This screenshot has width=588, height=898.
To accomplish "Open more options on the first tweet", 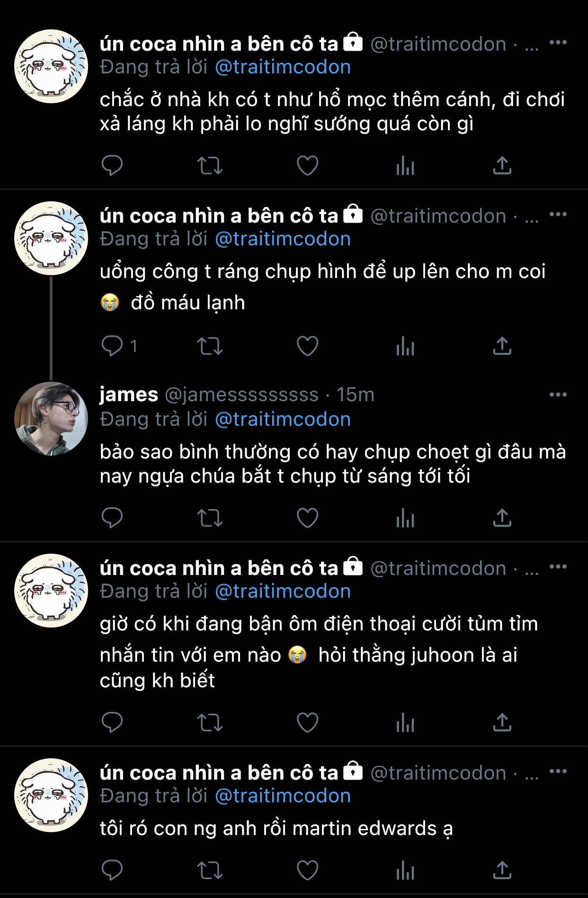I will point(558,43).
